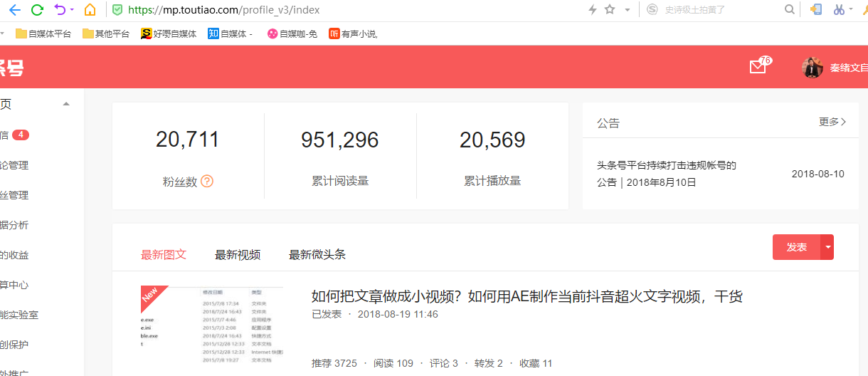Bookmark this page with the star icon
Image resolution: width=868 pixels, height=376 pixels.
pyautogui.click(x=610, y=10)
